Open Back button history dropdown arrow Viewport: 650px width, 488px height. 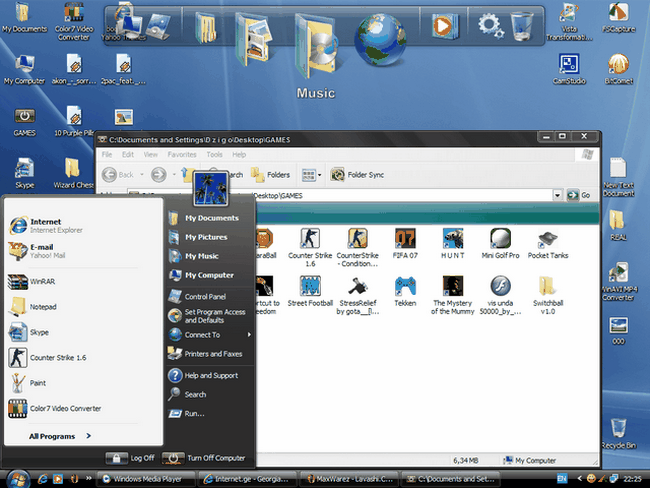(142, 175)
